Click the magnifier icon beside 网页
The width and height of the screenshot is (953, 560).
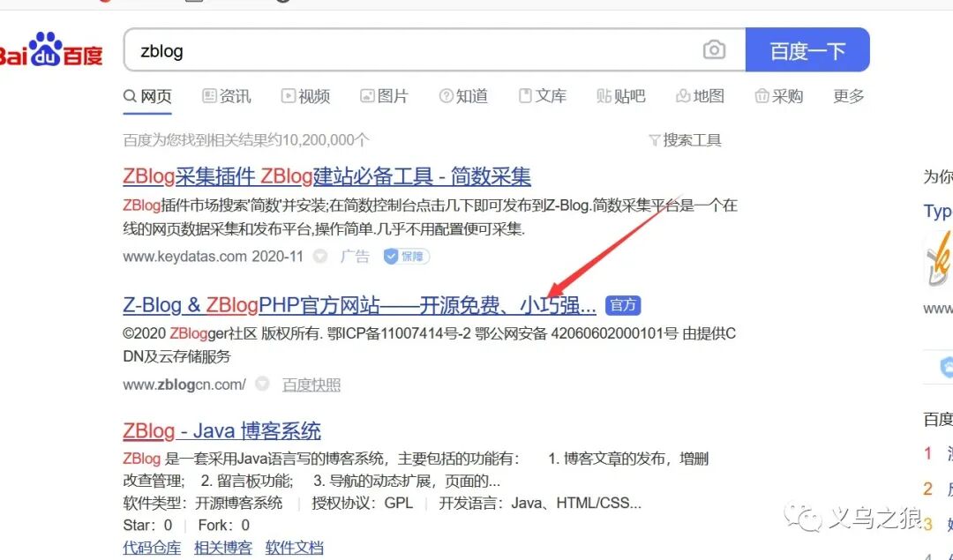point(129,96)
